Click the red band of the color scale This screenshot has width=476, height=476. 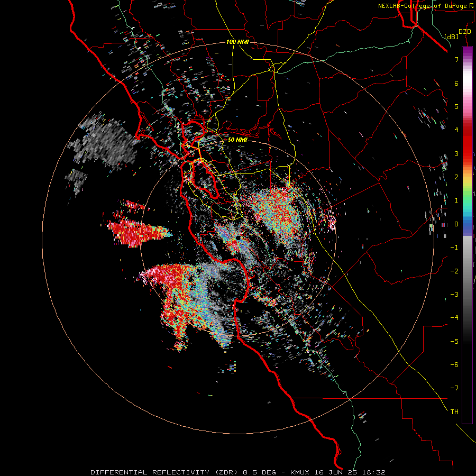467,143
